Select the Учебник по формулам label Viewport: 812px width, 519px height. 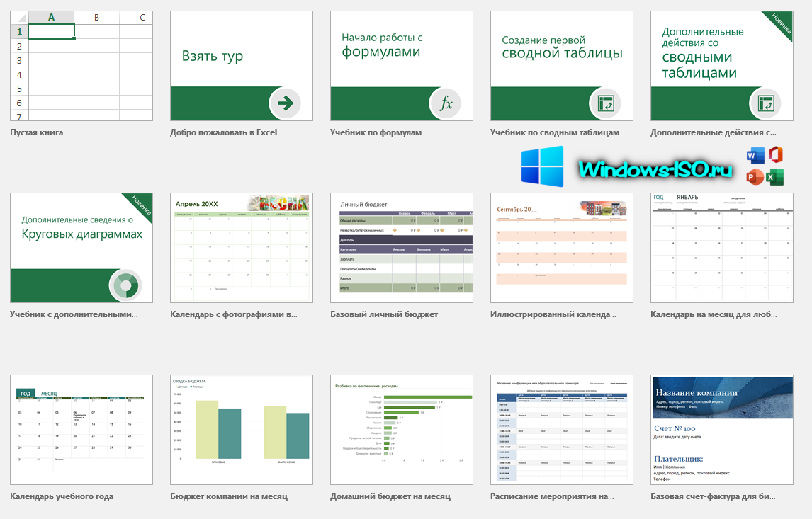[376, 132]
